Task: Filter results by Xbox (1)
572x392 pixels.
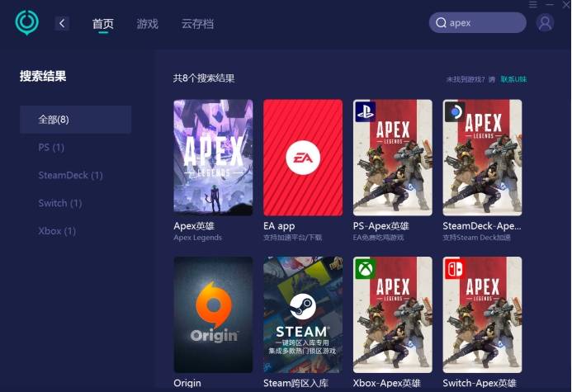Action: 57,231
